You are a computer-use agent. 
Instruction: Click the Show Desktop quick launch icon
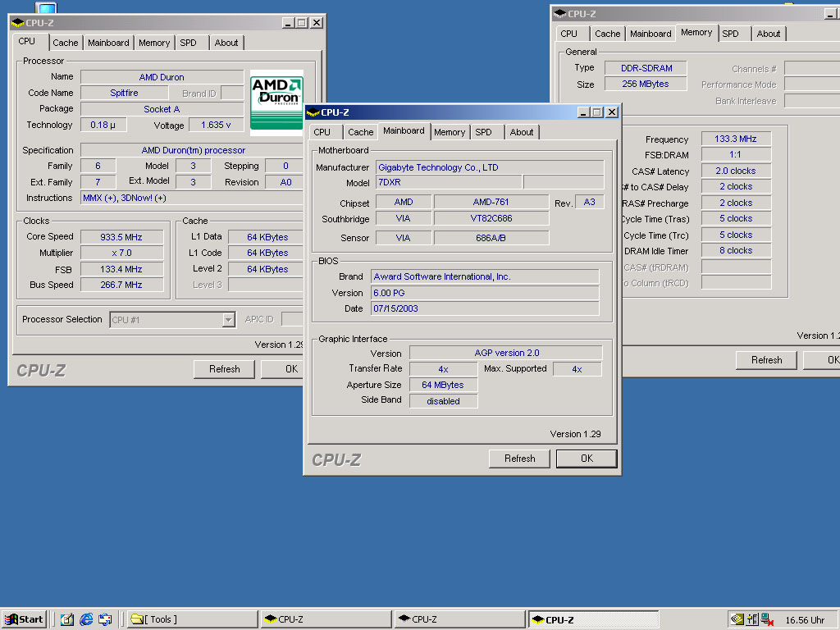click(x=67, y=619)
